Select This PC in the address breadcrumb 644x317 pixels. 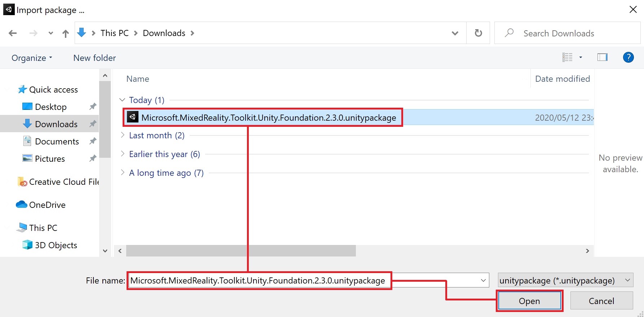coord(114,33)
